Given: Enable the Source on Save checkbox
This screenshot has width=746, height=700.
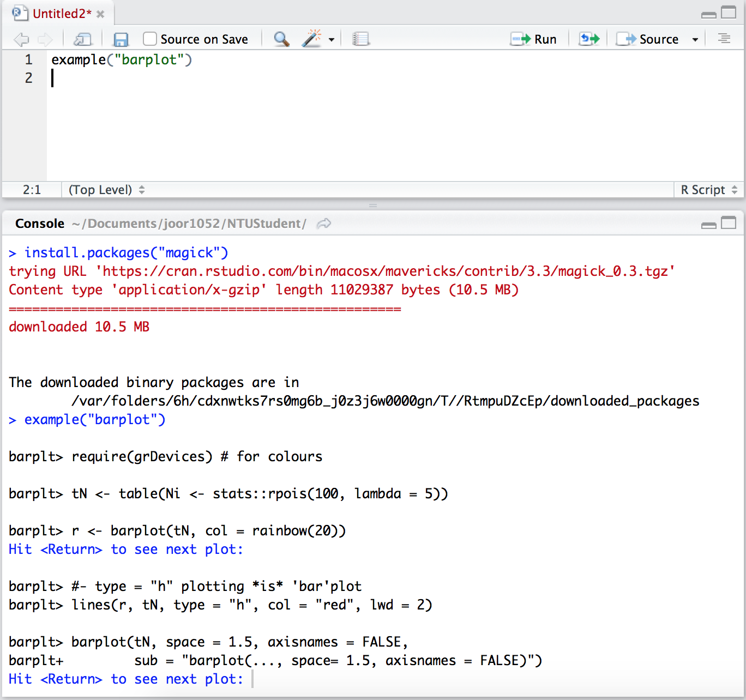Looking at the screenshot, I should click(150, 39).
